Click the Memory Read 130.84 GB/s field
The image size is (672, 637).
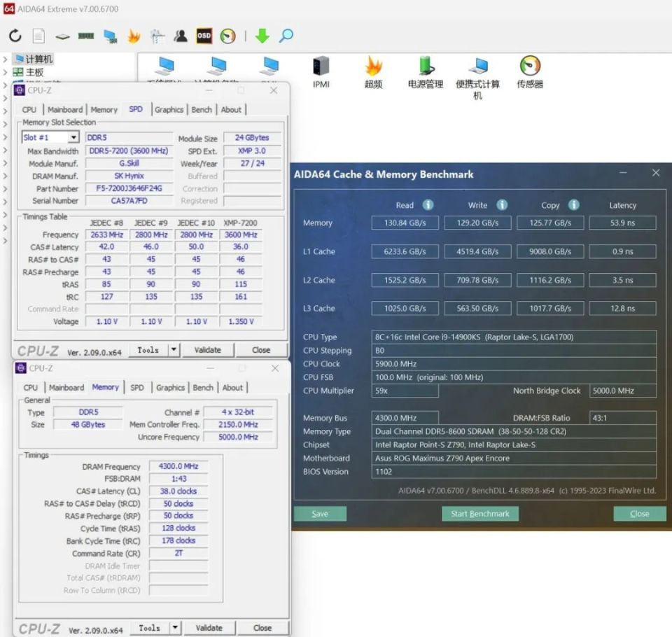[x=405, y=223]
